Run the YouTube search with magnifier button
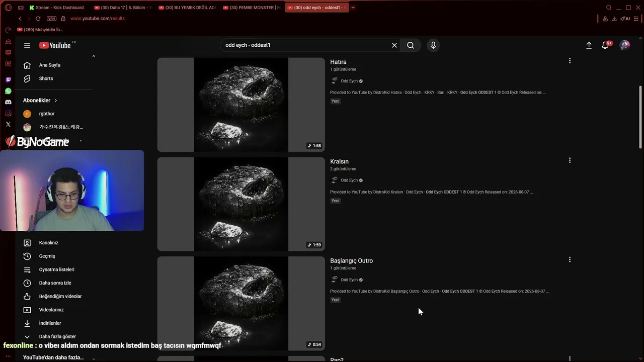 tap(411, 45)
